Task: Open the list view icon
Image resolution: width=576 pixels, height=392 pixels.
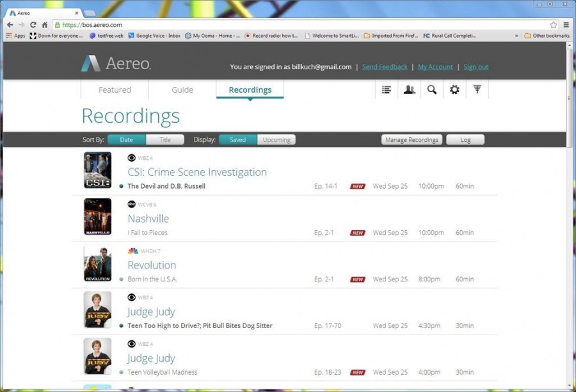Action: [386, 90]
